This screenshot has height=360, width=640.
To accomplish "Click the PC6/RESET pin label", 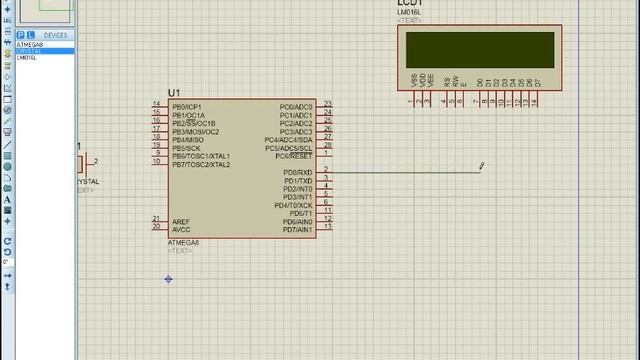I will 293,156.
